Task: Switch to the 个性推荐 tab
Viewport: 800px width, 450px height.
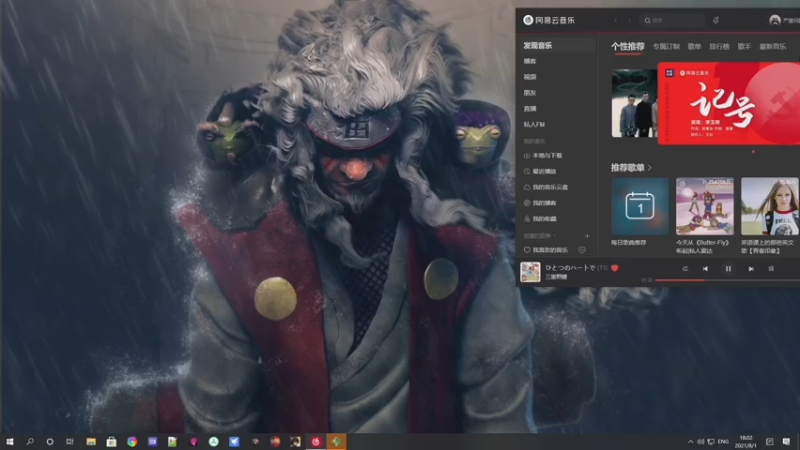Action: 628,46
